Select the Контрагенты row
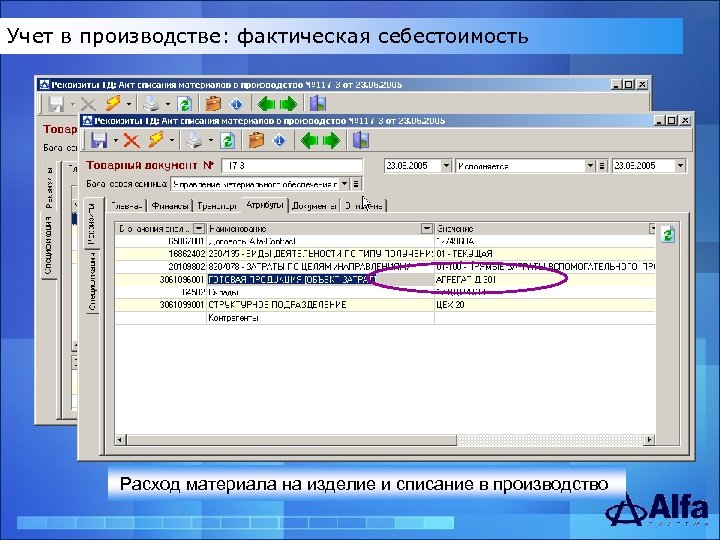 pyautogui.click(x=385, y=318)
